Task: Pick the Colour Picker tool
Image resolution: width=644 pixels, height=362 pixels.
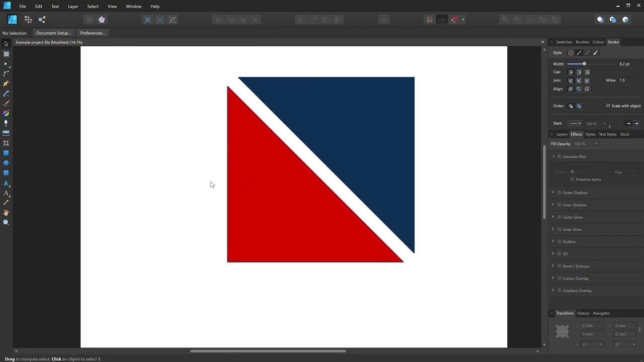Action: 6,203
